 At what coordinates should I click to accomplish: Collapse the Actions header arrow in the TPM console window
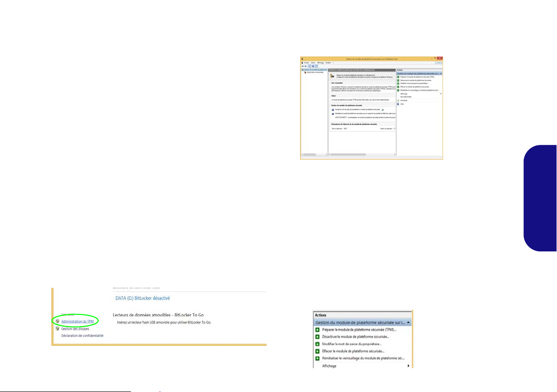(x=441, y=73)
